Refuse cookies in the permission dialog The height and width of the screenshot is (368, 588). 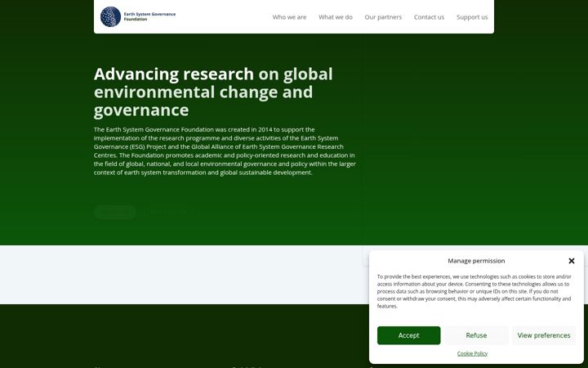(476, 335)
